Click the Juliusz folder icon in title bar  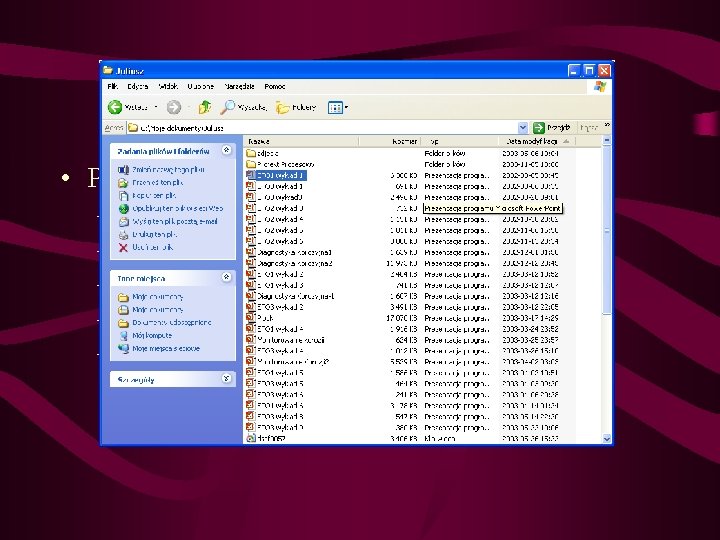108,70
